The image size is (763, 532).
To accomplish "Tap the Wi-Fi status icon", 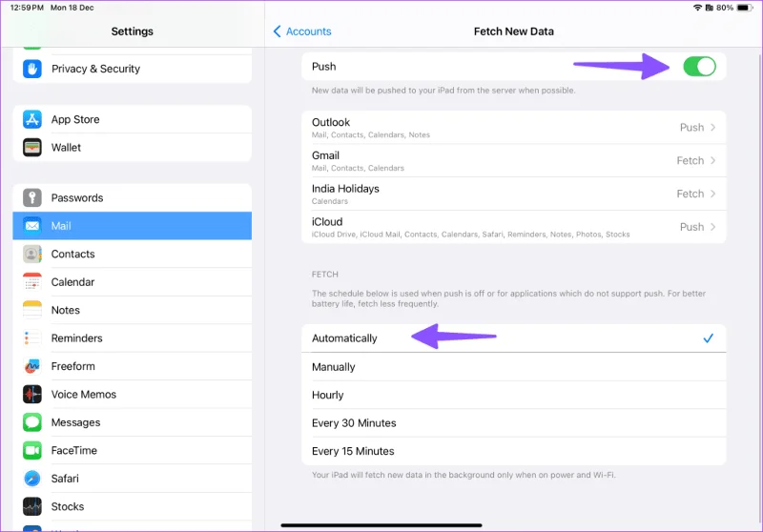I will click(x=697, y=8).
